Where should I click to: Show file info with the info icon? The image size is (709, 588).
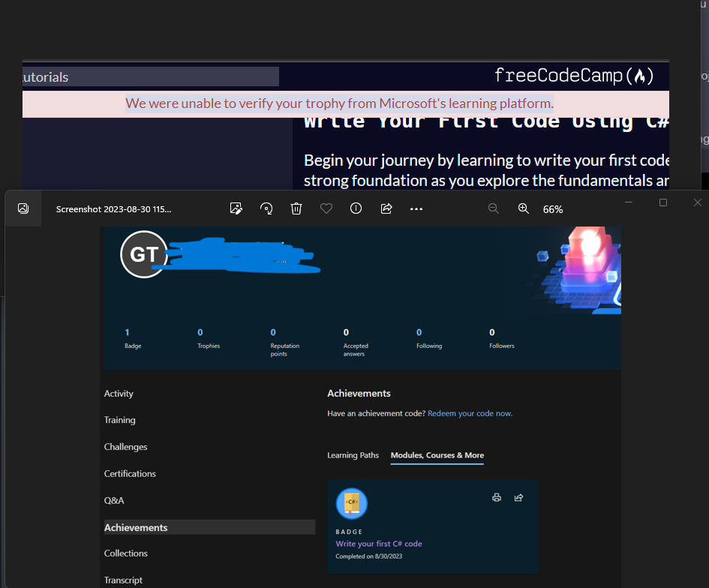356,208
